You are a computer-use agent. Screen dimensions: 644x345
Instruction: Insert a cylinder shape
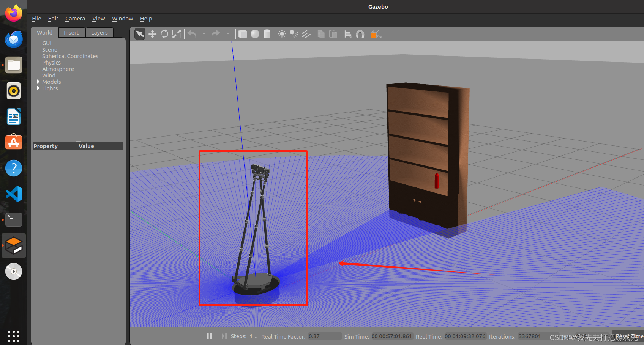click(x=267, y=34)
